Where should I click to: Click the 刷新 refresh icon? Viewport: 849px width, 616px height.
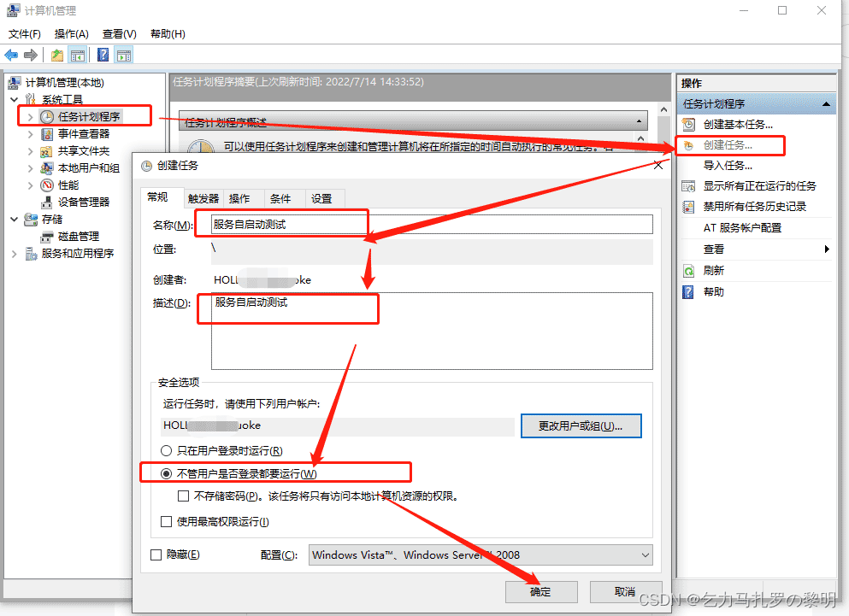tap(689, 271)
